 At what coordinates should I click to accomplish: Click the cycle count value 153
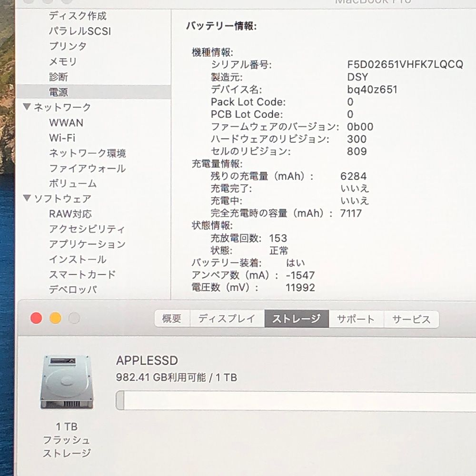pos(278,238)
